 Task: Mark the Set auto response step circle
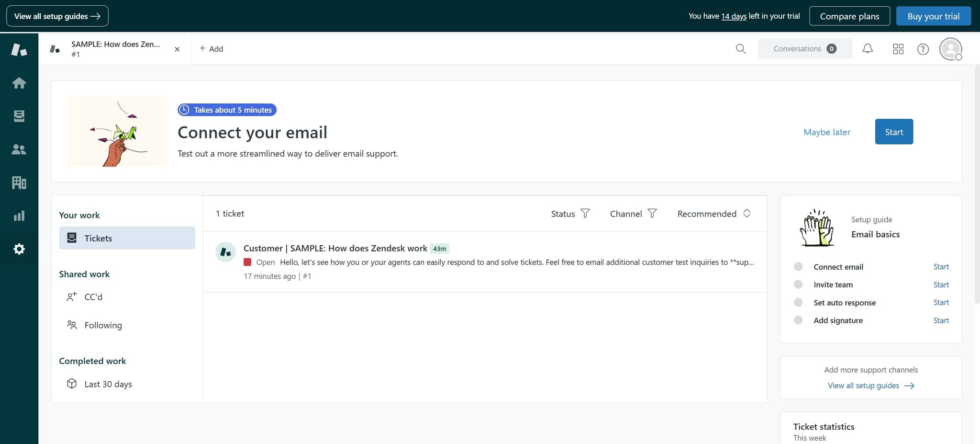pyautogui.click(x=798, y=302)
